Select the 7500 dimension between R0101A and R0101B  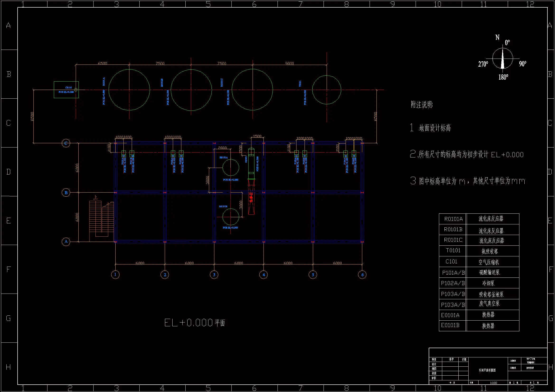pyautogui.click(x=160, y=63)
